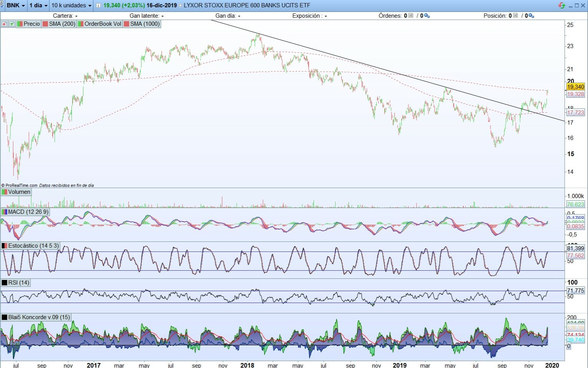Click the 19,328 SMA value tag on price axis

click(x=575, y=94)
